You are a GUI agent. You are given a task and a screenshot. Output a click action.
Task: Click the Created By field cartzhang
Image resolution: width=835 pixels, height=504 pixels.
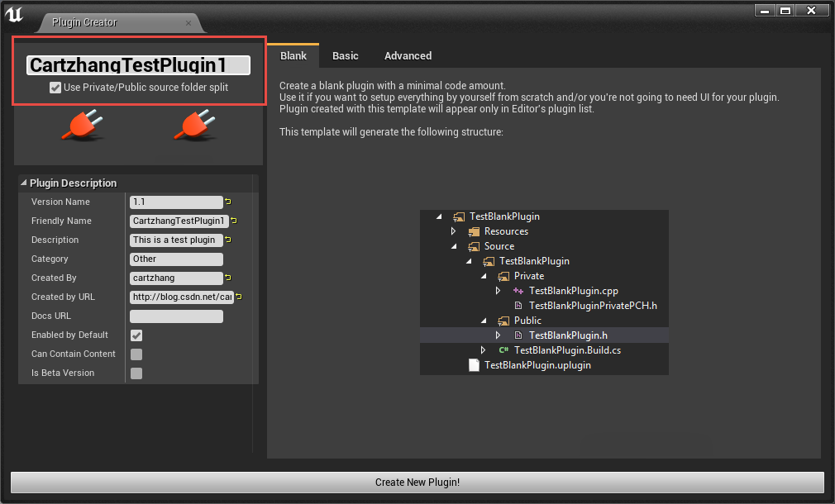[x=176, y=278]
